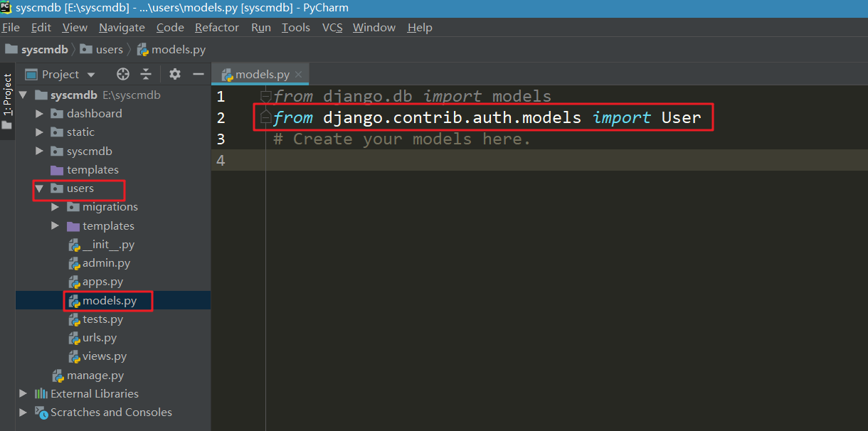Screen dimensions: 868x431
Task: Select the static folder in tree
Action: pos(81,132)
